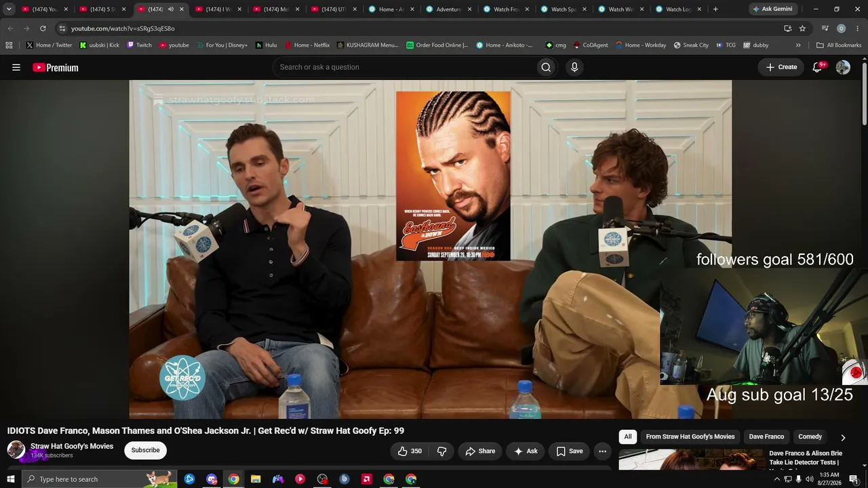Save the video to a playlist
This screenshot has height=488, width=868.
pos(570,451)
